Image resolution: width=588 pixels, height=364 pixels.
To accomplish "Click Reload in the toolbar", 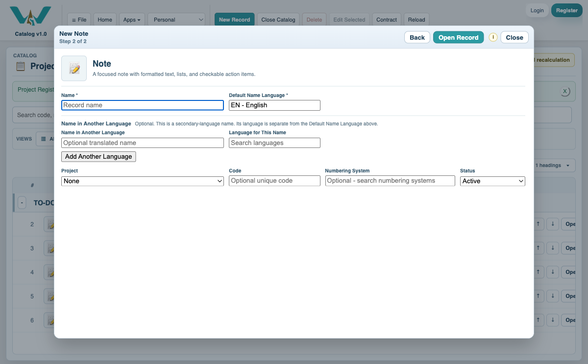I will (x=416, y=20).
